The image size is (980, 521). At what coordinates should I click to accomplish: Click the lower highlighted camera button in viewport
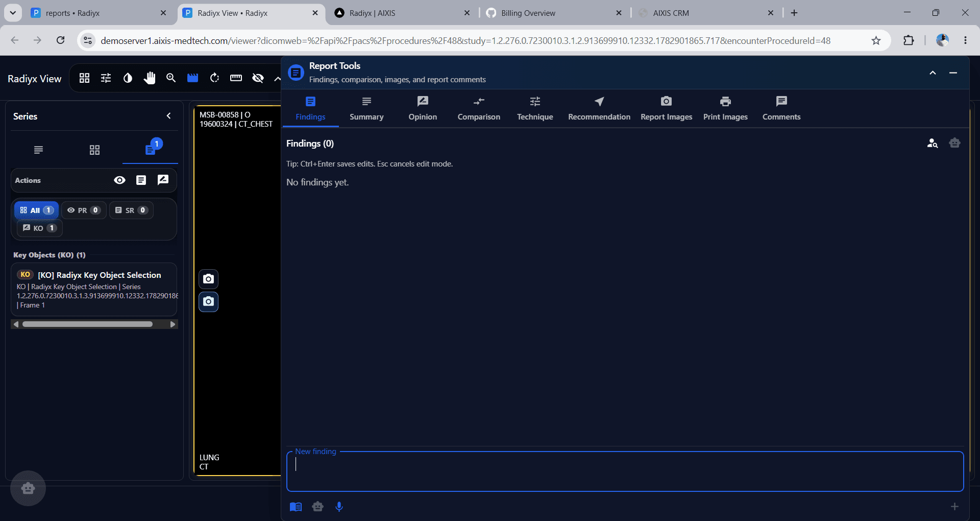pyautogui.click(x=208, y=302)
